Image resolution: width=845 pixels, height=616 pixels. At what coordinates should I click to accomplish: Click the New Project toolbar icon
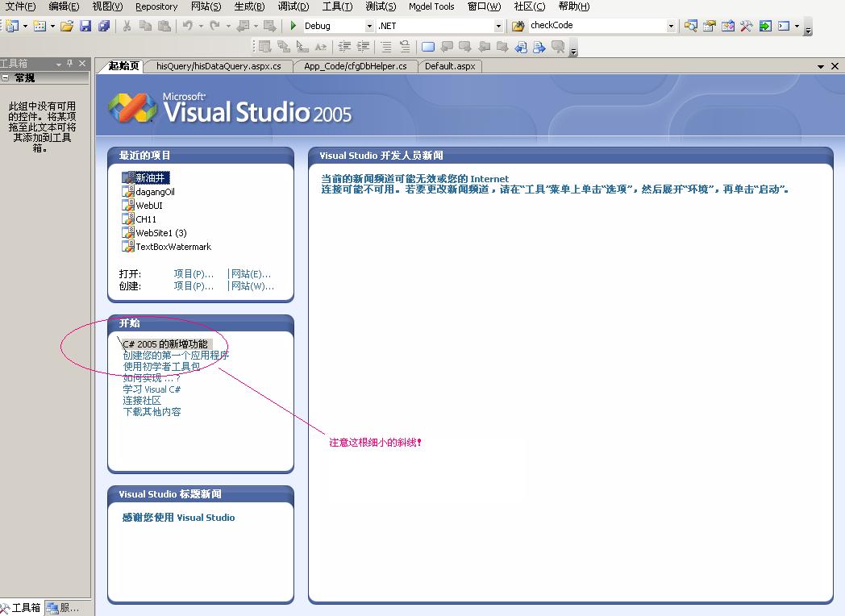[x=11, y=26]
